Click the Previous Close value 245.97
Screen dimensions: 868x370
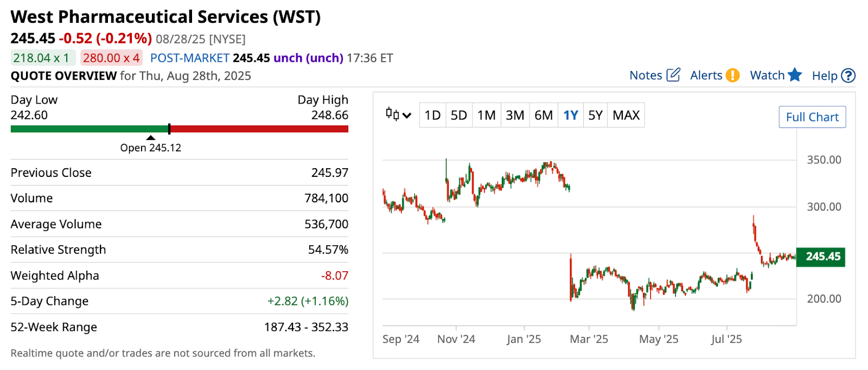click(330, 173)
